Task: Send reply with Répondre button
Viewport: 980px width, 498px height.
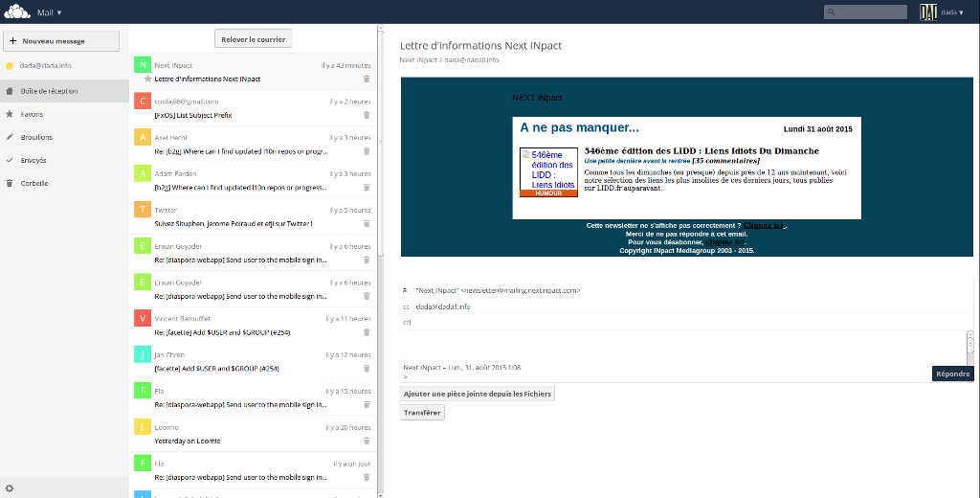Action: click(x=952, y=373)
